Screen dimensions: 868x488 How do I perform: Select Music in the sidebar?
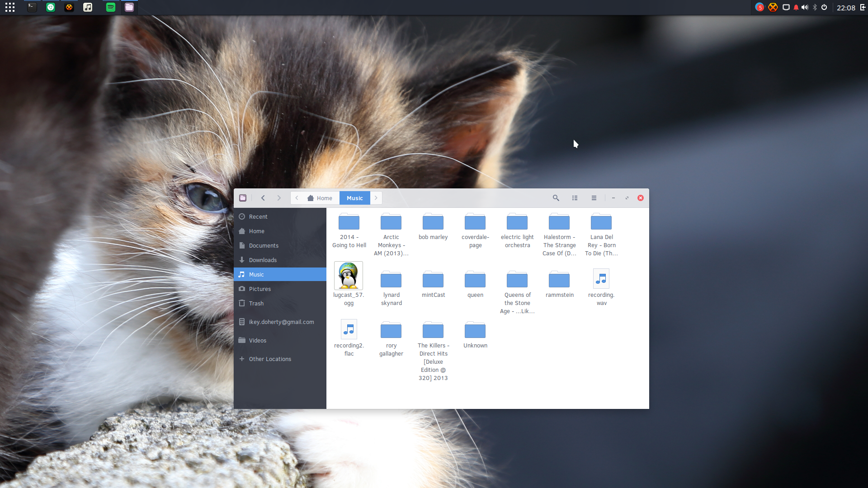tap(280, 274)
